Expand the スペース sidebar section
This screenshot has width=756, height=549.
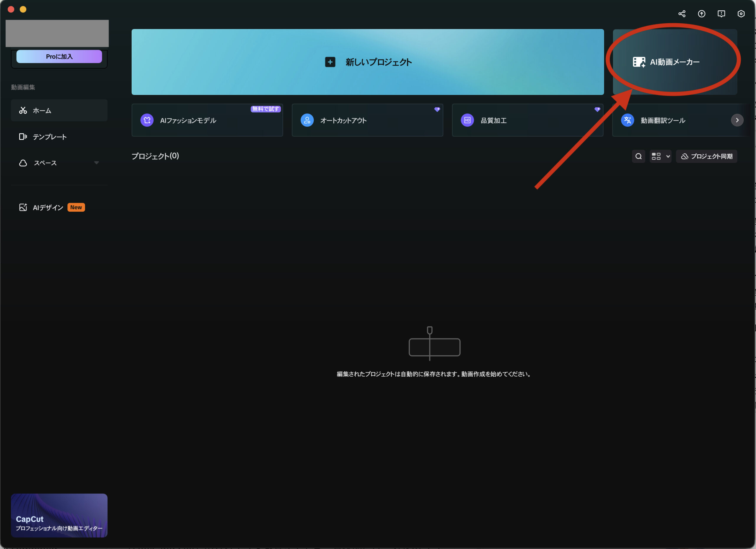point(96,163)
